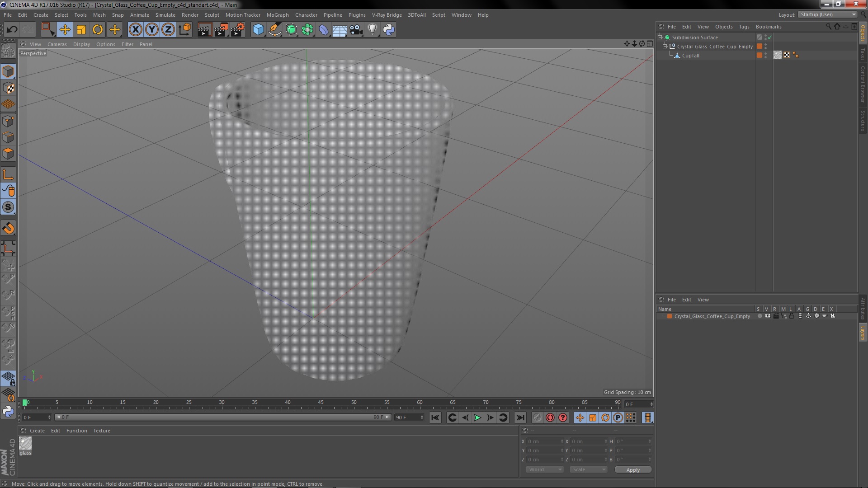Switch to Model mode in left palette
The width and height of the screenshot is (868, 488).
(8, 71)
